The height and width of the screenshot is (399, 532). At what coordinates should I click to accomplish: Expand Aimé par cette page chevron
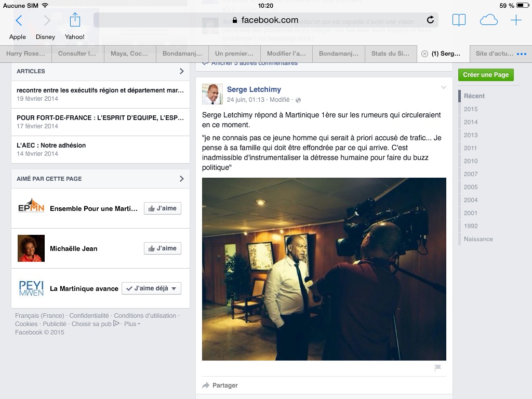181,179
